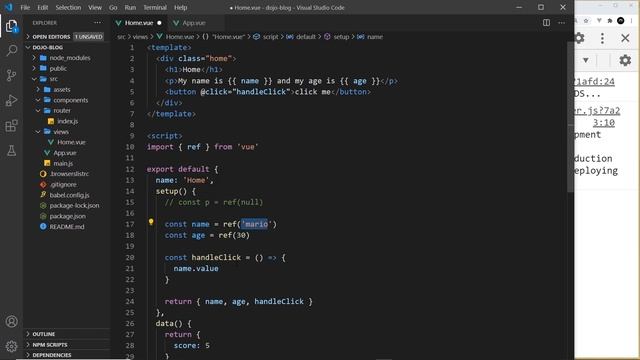
Task: Open Source Control view
Action: coord(11,75)
